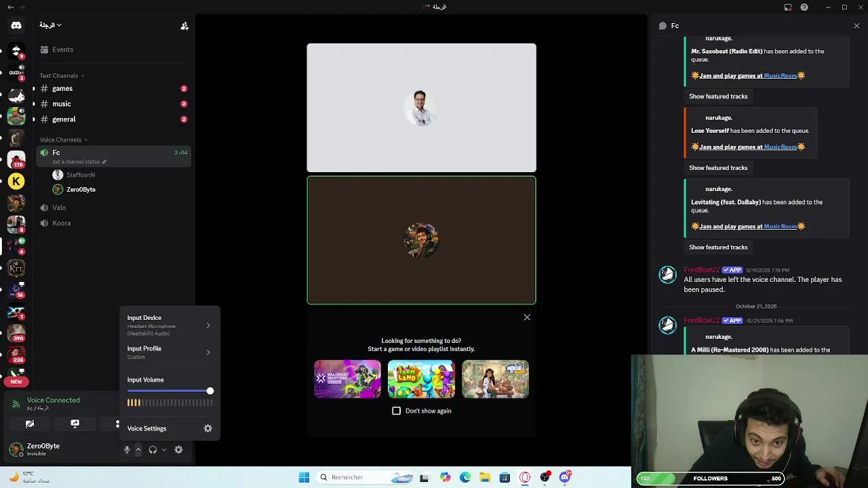The height and width of the screenshot is (488, 868).
Task: Open Microsoft Edge from the taskbar
Action: click(x=465, y=477)
